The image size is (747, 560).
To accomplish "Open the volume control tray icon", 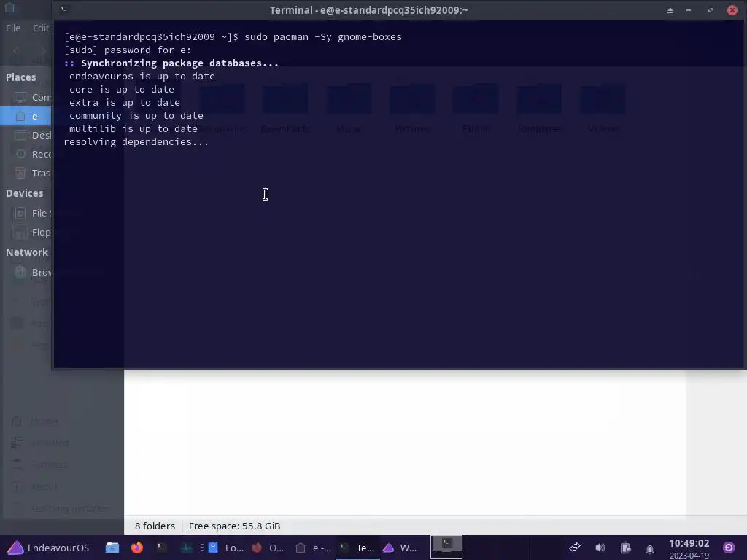I will (600, 548).
